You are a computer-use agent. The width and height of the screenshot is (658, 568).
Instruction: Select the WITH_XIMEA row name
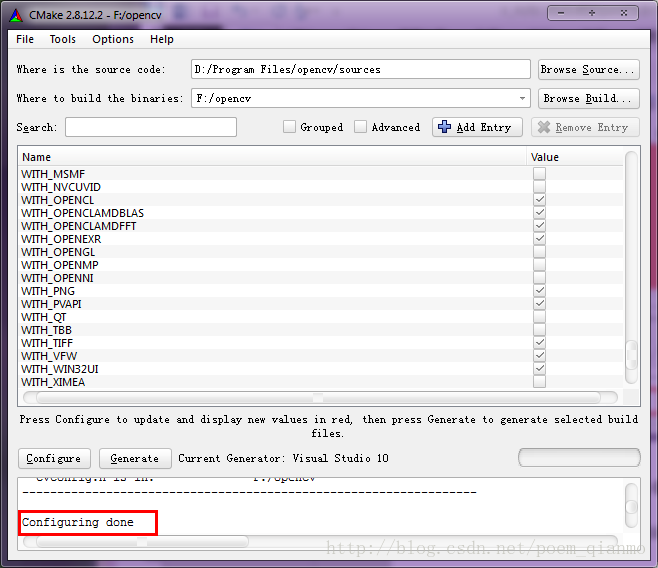tap(53, 382)
